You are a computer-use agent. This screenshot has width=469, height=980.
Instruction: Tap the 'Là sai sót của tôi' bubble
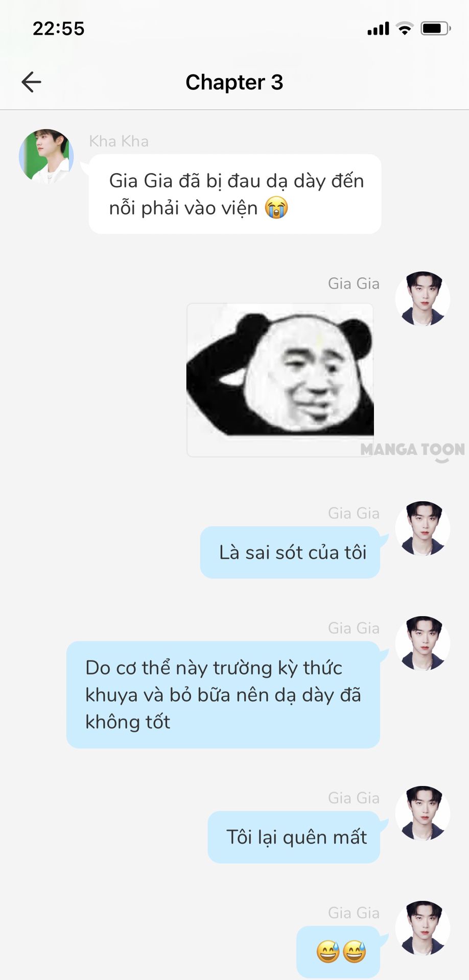(x=290, y=553)
